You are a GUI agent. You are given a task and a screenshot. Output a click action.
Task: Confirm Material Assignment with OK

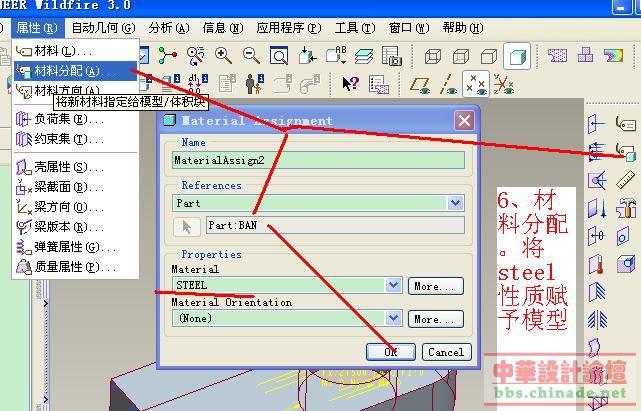click(x=390, y=352)
